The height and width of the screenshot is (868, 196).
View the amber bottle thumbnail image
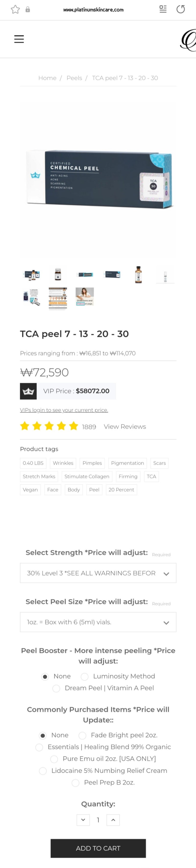coord(138,274)
